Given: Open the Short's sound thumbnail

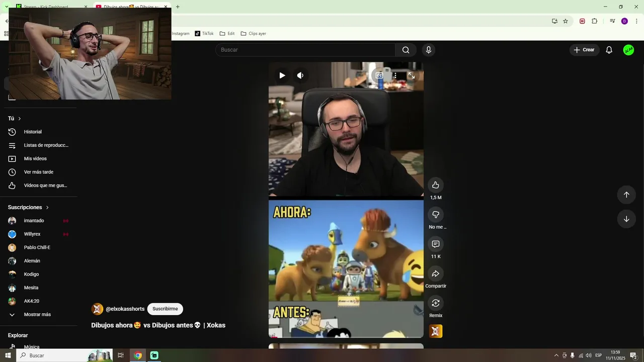Looking at the screenshot, I should pos(436,331).
